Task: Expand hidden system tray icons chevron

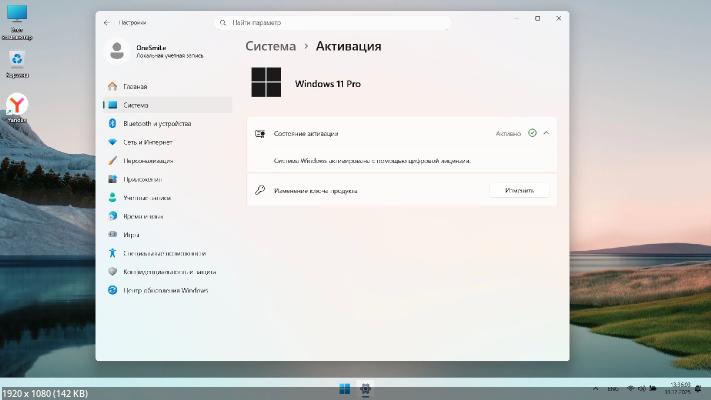Action: [x=596, y=389]
